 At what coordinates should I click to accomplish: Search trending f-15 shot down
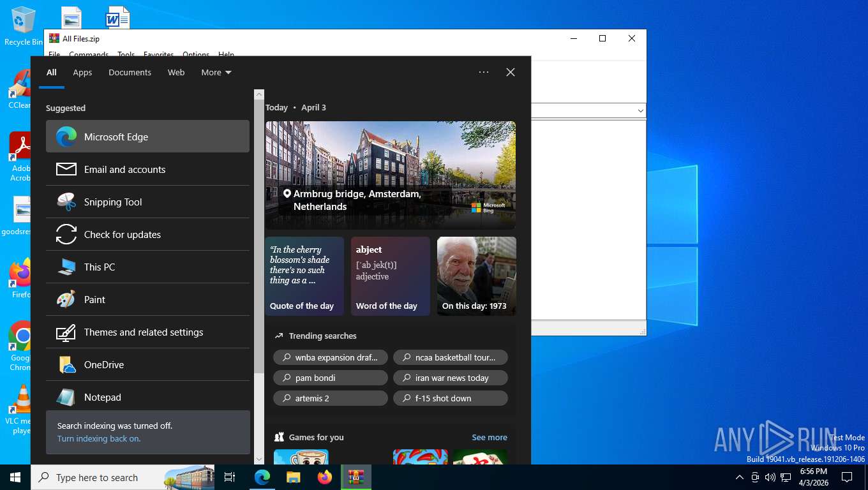451,398
